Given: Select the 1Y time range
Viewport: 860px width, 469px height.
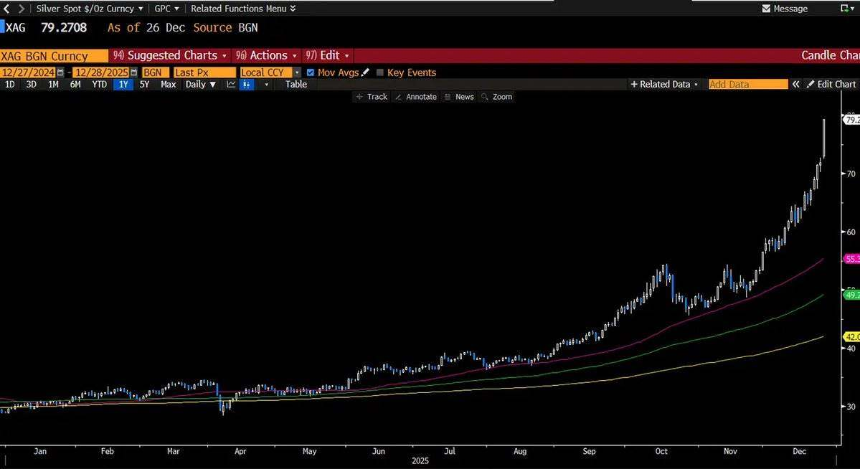Looking at the screenshot, I should pyautogui.click(x=123, y=85).
